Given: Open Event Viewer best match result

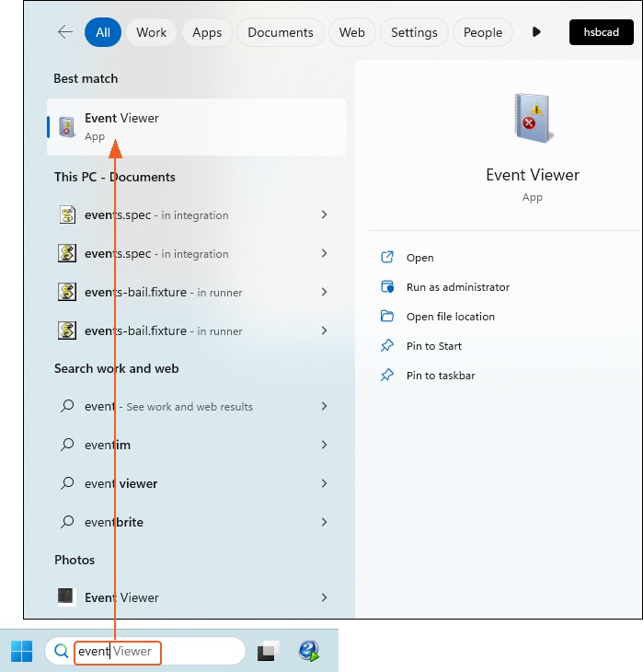Looking at the screenshot, I should (196, 127).
